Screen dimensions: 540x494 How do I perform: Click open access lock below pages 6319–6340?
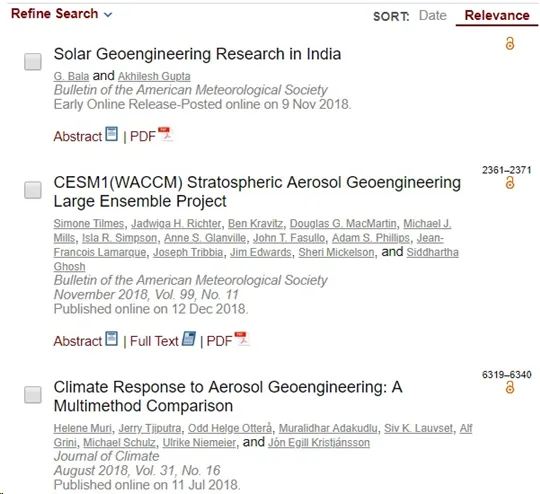click(x=510, y=387)
